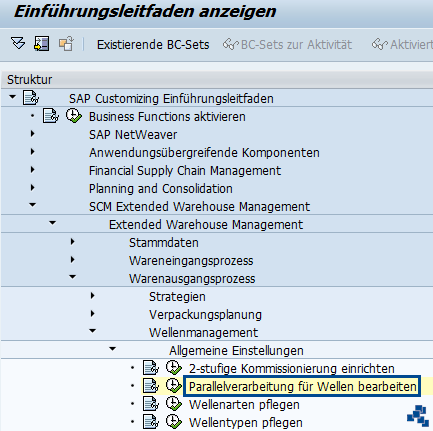Expand the SAP NetWeaver node
433x431 pixels.
coord(32,134)
